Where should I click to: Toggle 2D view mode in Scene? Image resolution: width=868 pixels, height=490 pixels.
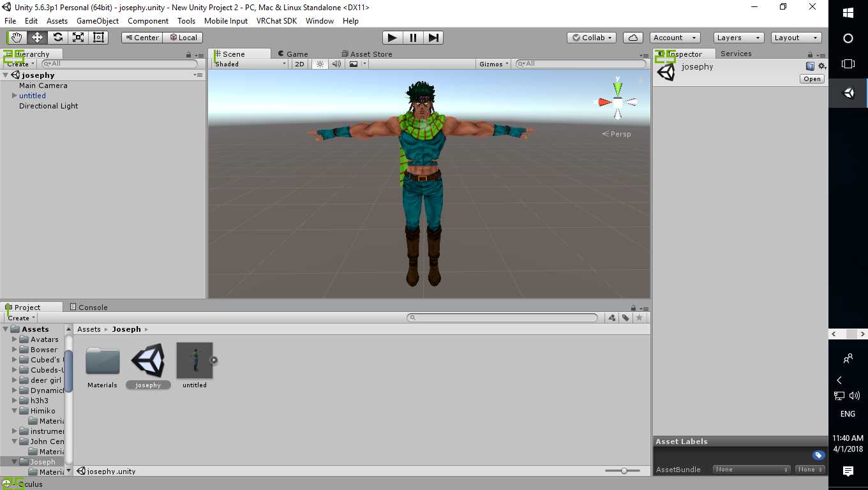pyautogui.click(x=299, y=64)
